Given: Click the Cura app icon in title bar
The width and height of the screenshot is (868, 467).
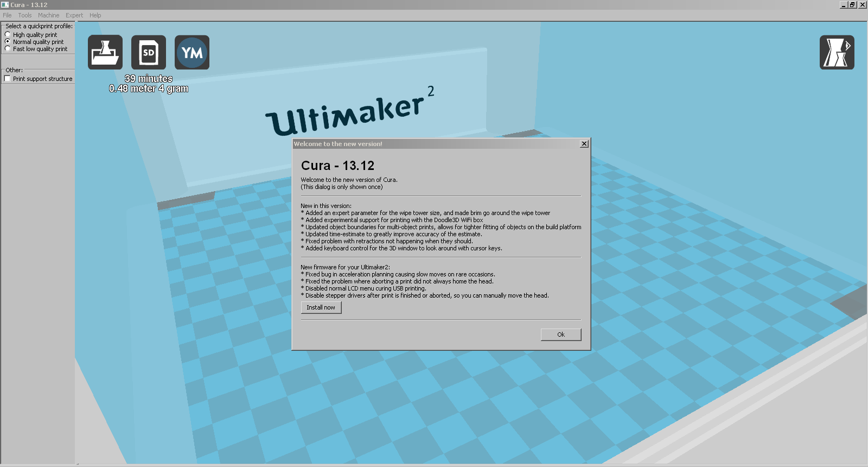Looking at the screenshot, I should 5,4.
